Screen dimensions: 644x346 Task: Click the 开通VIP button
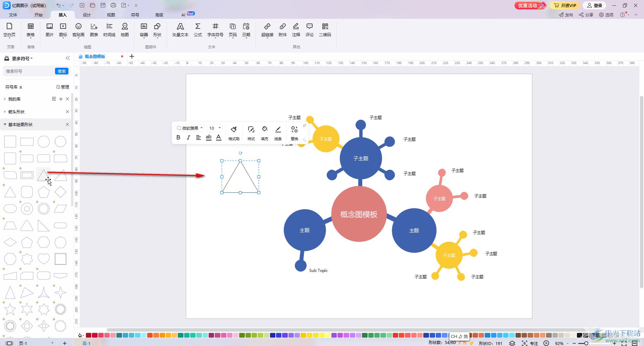(565, 5)
